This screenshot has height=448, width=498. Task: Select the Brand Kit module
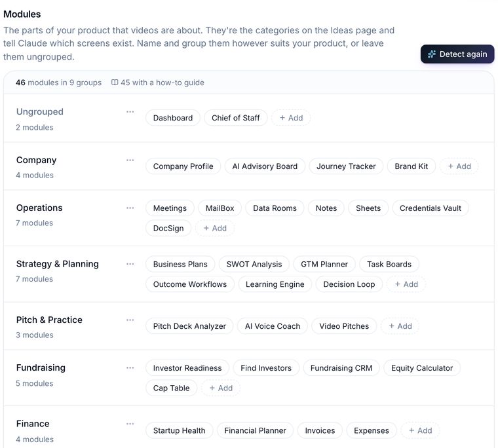[412, 166]
